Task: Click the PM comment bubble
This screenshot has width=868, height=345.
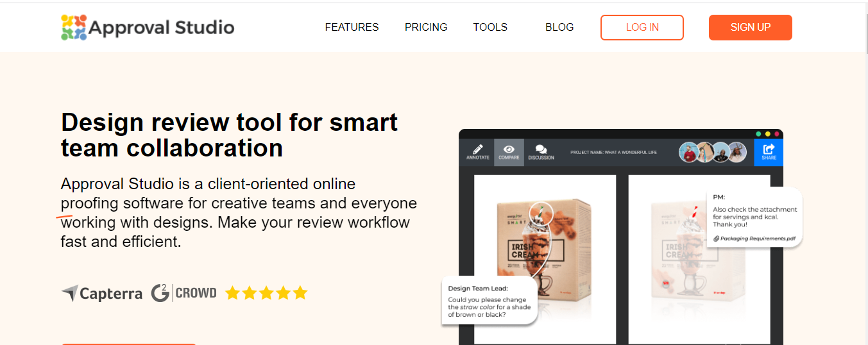Action: coord(755,217)
